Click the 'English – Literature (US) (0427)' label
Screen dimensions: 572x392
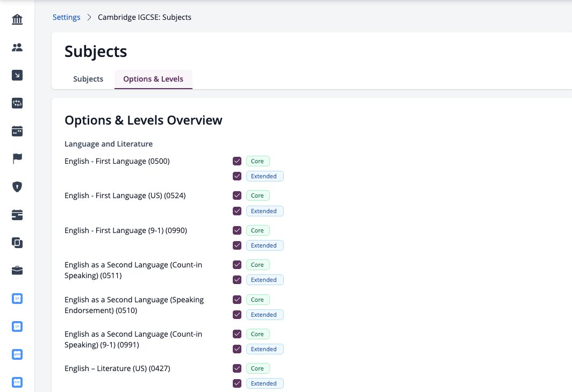pos(117,368)
